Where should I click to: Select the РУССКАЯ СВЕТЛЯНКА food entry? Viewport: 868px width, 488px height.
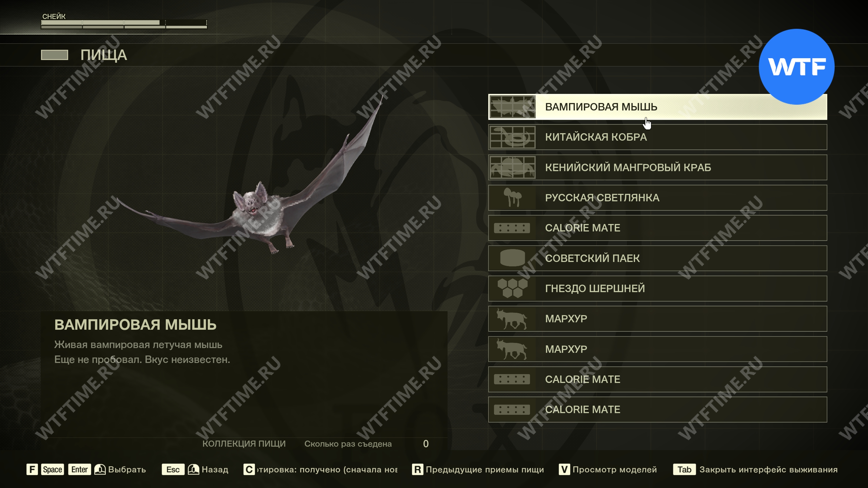point(657,198)
